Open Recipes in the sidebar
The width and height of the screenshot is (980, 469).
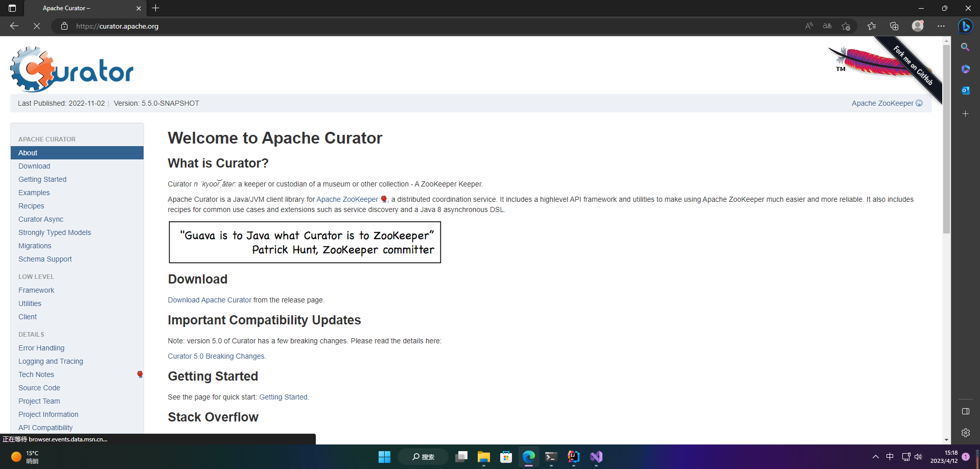coord(31,206)
